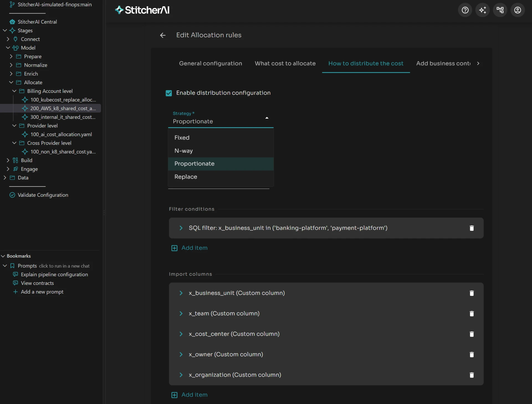Viewport: 532px width, 404px height.
Task: Expand the x_cost_center column row
Action: click(181, 334)
